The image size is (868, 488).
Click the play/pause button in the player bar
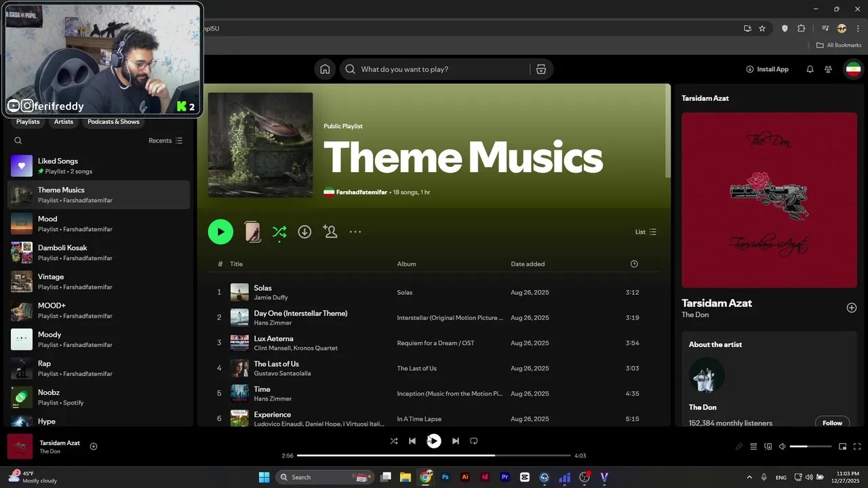coord(434,441)
